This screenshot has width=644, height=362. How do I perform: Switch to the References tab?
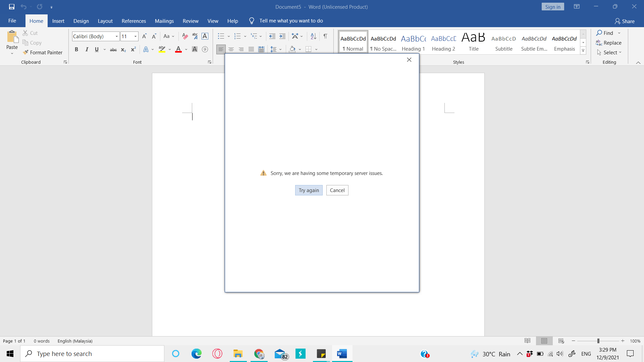tap(133, 21)
